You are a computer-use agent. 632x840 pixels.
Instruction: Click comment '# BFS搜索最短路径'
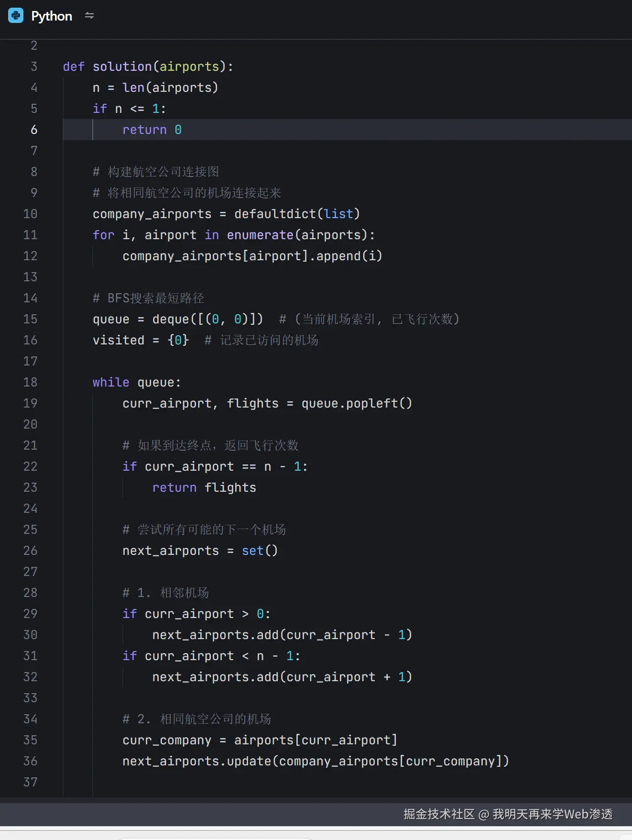tap(148, 298)
